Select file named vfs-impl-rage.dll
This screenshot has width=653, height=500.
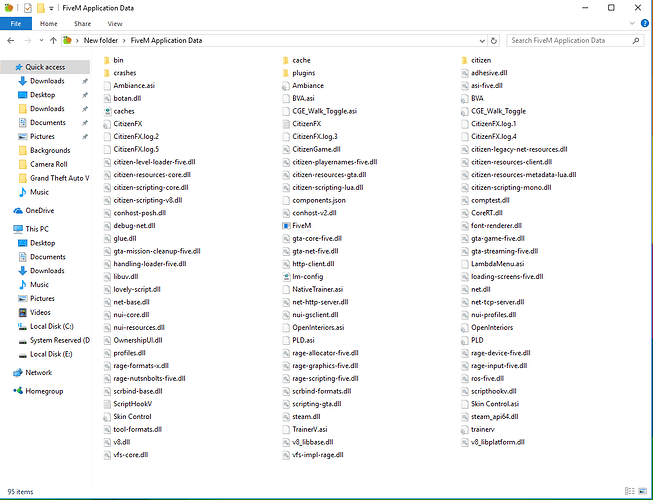[318, 455]
